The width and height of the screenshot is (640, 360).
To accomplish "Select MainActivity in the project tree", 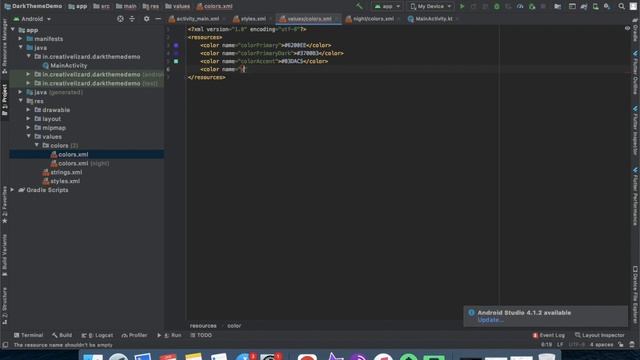I will click(69, 65).
